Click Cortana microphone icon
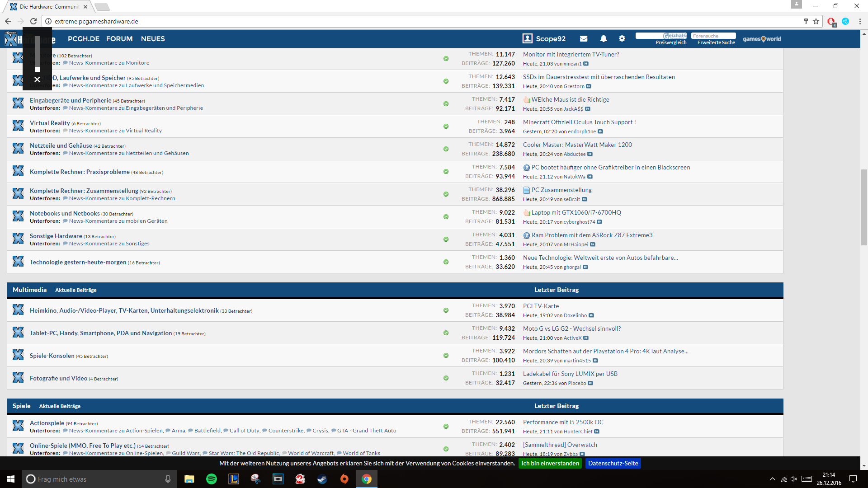This screenshot has height=488, width=868. [x=168, y=479]
